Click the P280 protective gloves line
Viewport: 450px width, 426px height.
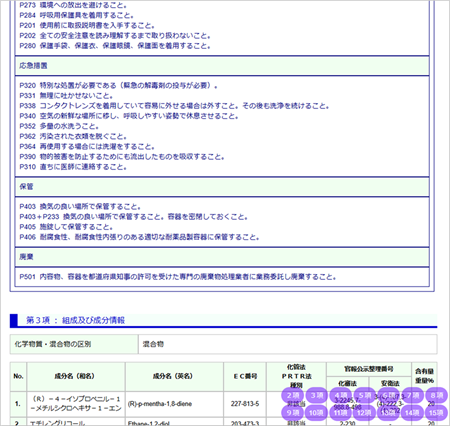(115, 46)
